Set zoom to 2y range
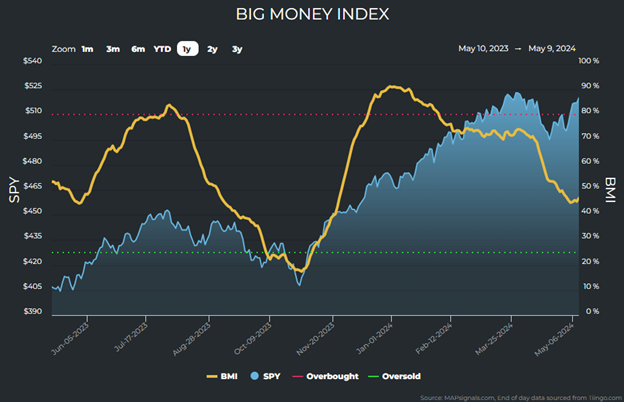This screenshot has height=402, width=624. pos(212,48)
